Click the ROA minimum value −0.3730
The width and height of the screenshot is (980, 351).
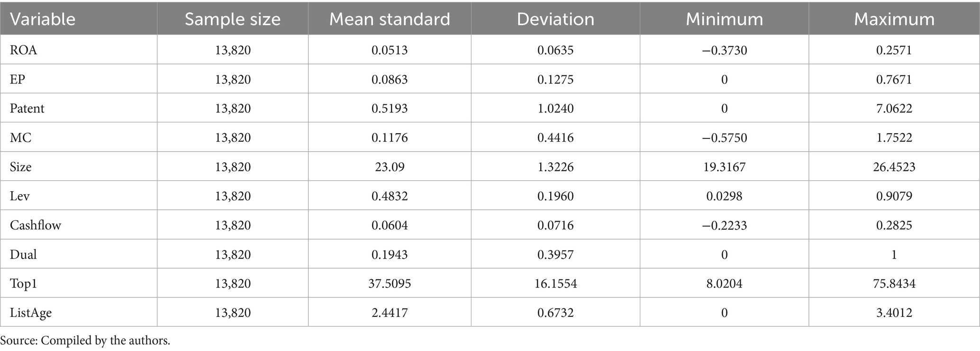tap(724, 50)
